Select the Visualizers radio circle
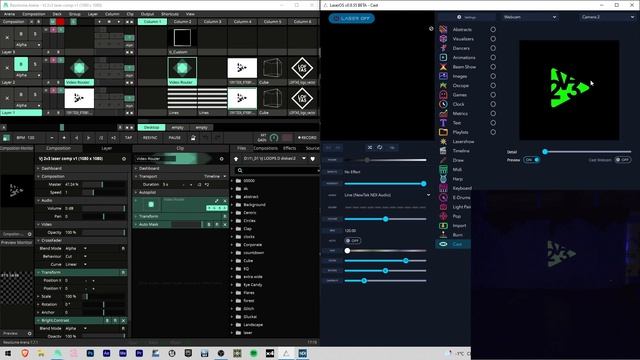 click(x=493, y=39)
